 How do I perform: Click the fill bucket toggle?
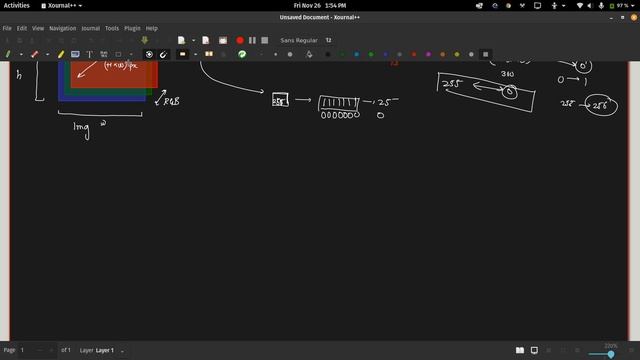pyautogui.click(x=309, y=54)
